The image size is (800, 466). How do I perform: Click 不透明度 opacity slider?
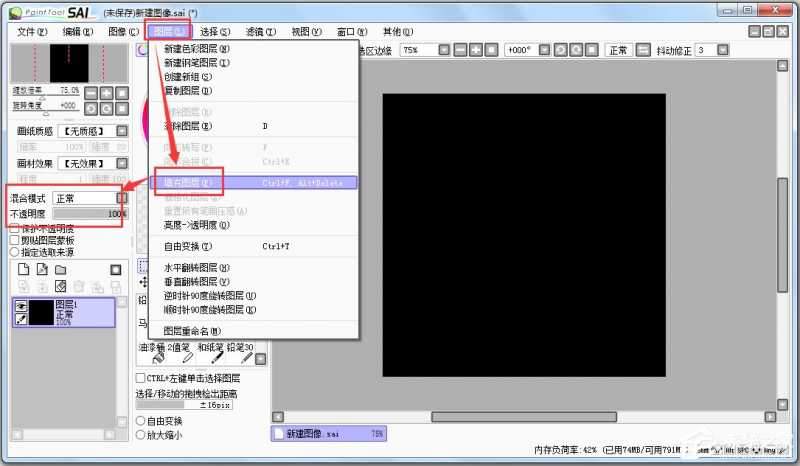pyautogui.click(x=90, y=214)
